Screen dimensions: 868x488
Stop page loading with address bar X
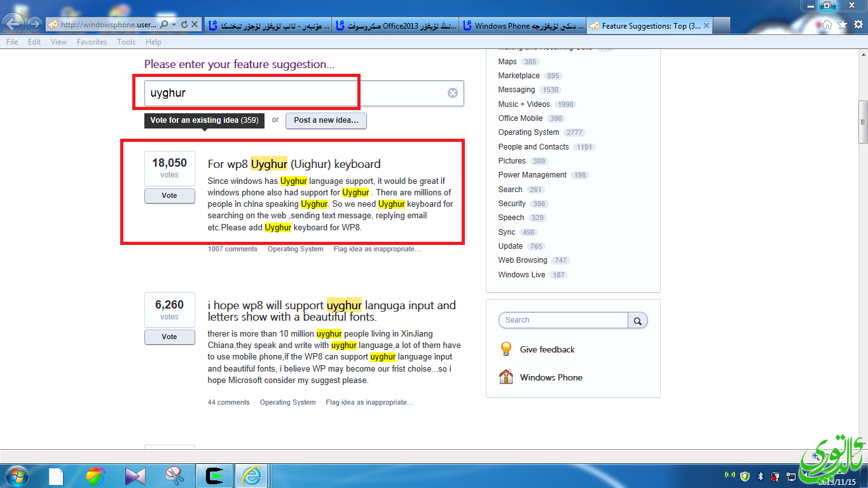point(195,25)
